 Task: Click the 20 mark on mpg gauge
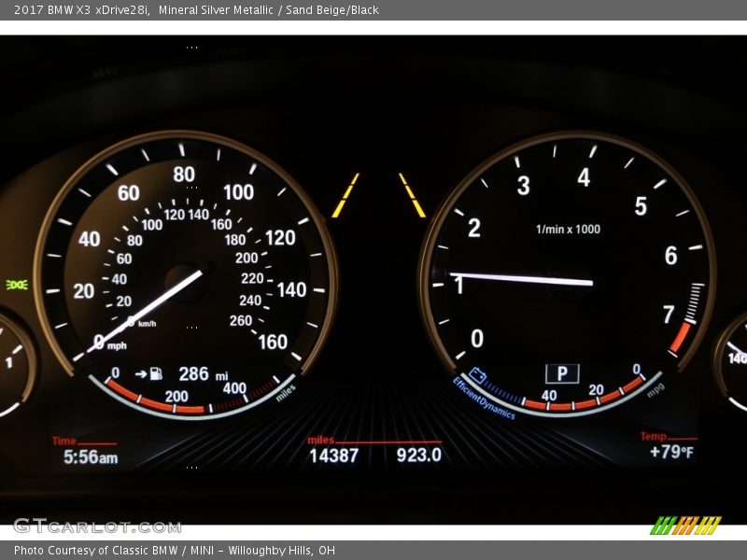pyautogui.click(x=596, y=390)
